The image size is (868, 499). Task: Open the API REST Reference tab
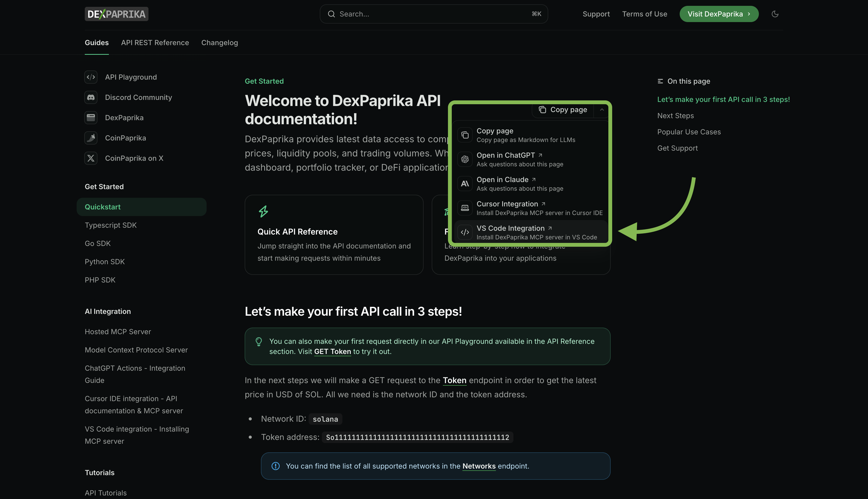click(x=155, y=43)
